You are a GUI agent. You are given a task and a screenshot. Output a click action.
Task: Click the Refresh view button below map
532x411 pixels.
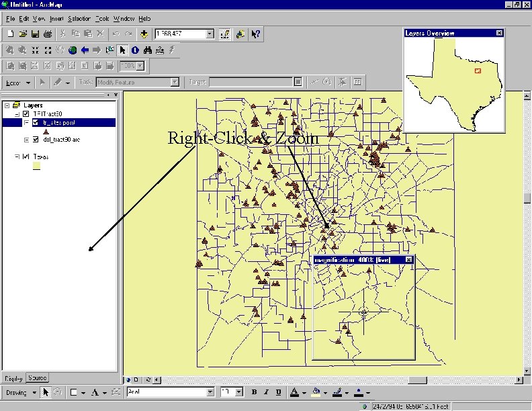148,380
